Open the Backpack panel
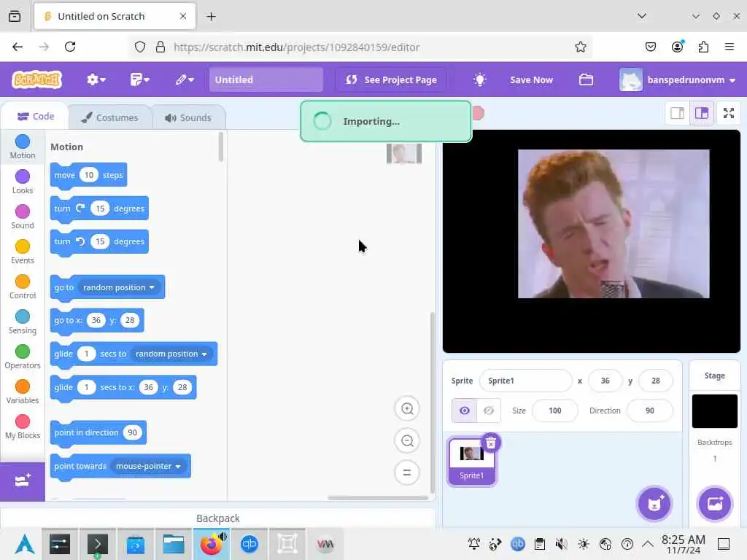Image resolution: width=747 pixels, height=560 pixels. point(217,518)
